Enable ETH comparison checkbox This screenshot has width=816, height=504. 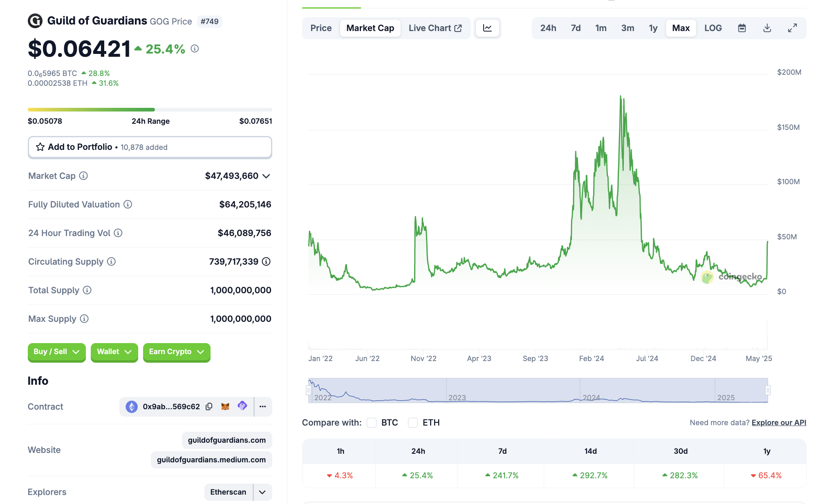(x=413, y=423)
